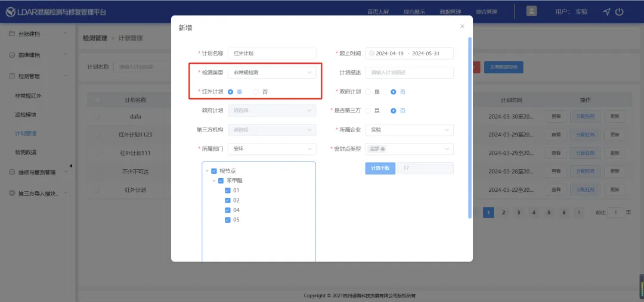Image resolution: width=644 pixels, height=302 pixels.
Task: Click the navigation arrow icon in header
Action: pos(606,12)
